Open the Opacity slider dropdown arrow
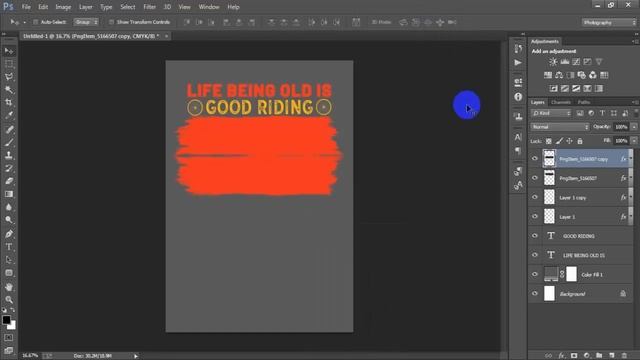Screen dimensions: 640x360 (634, 127)
